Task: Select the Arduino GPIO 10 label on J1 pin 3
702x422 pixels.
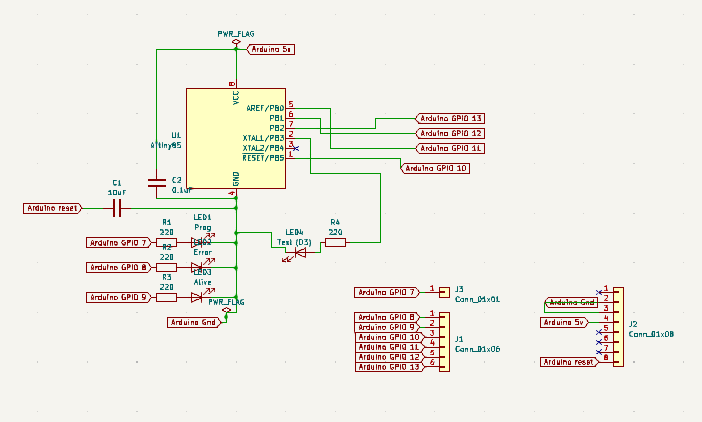Action: [389, 337]
